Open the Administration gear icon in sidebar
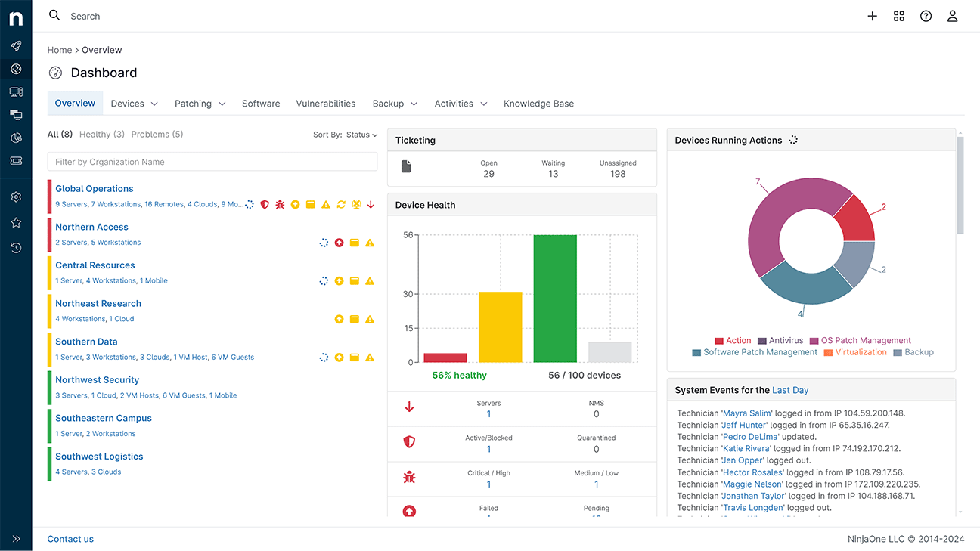The width and height of the screenshot is (980, 551). tap(16, 197)
